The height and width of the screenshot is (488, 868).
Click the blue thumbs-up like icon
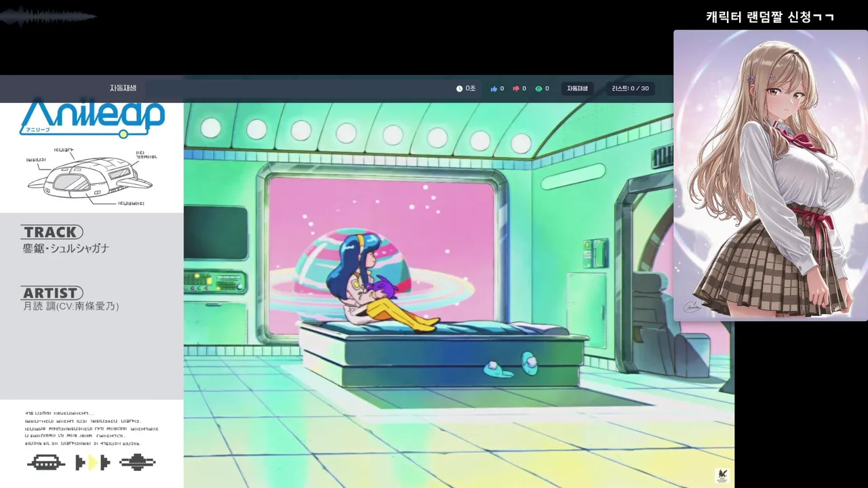(494, 89)
